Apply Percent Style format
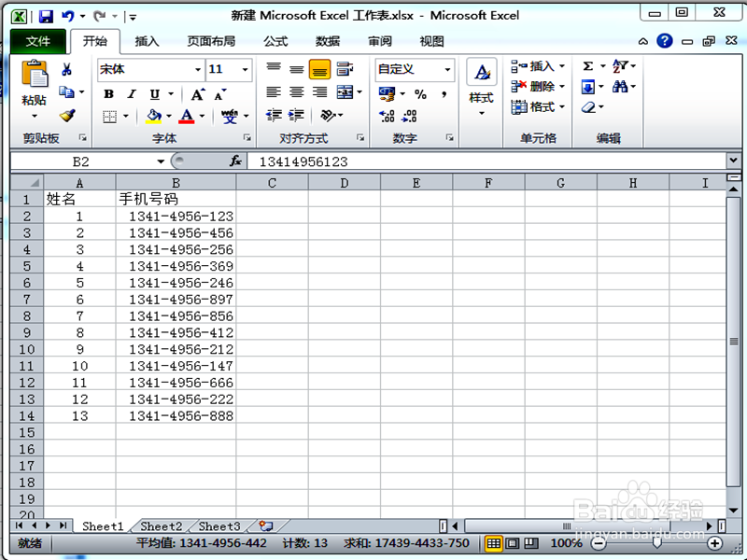Viewport: 747px width, 560px height. click(x=420, y=94)
